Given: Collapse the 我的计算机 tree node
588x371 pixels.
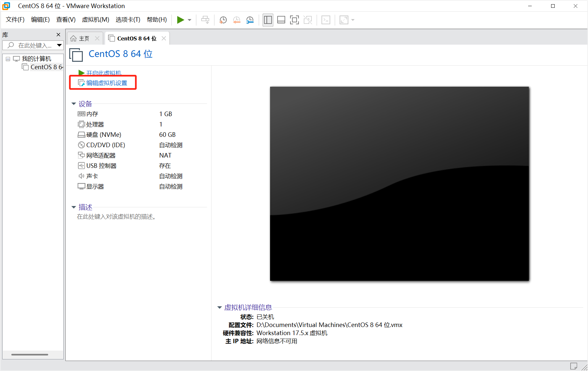Looking at the screenshot, I should click(x=7, y=59).
